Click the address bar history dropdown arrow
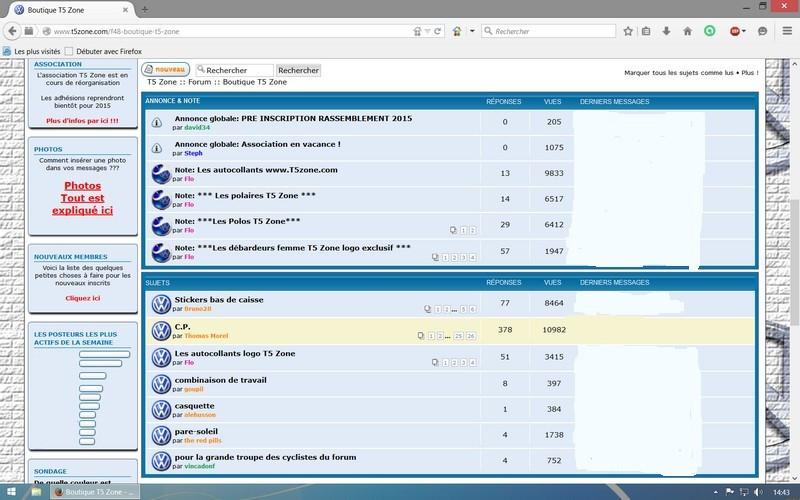800x500 pixels. click(x=428, y=31)
